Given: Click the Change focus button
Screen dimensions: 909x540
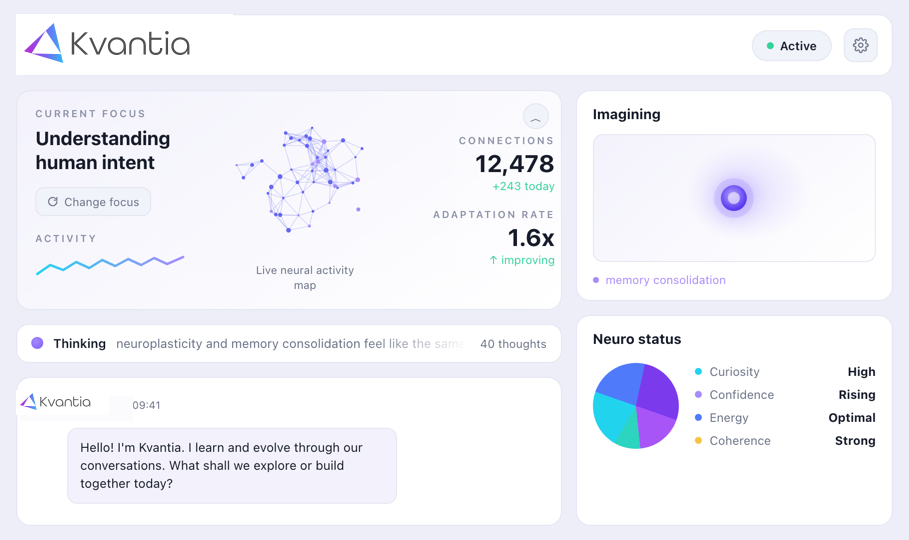Looking at the screenshot, I should 93,202.
